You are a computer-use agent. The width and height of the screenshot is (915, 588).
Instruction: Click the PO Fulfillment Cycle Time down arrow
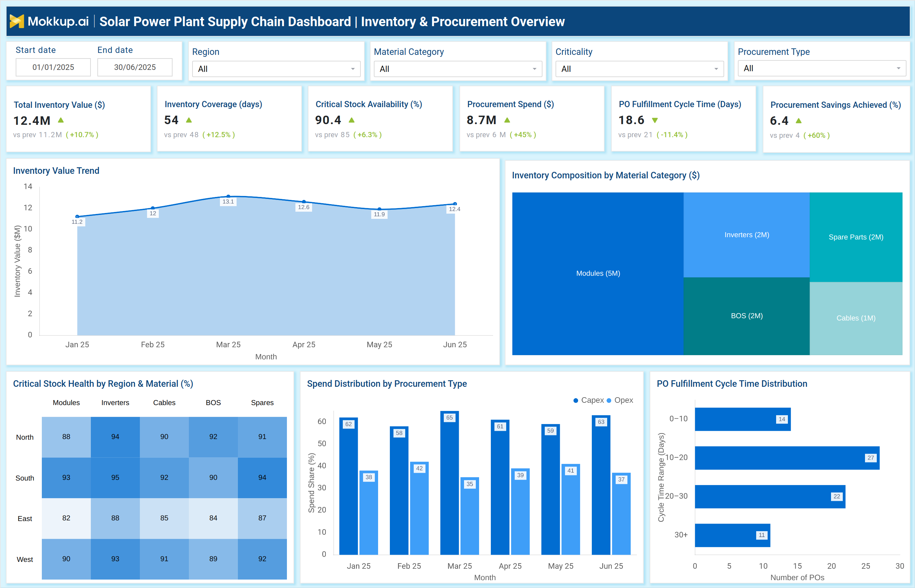[x=655, y=120]
